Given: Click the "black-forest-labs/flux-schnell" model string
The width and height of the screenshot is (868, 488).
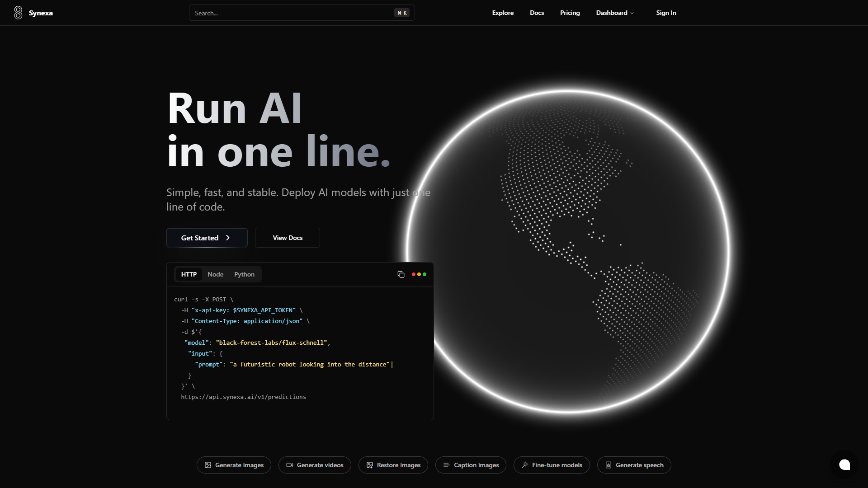Looking at the screenshot, I should tap(271, 343).
